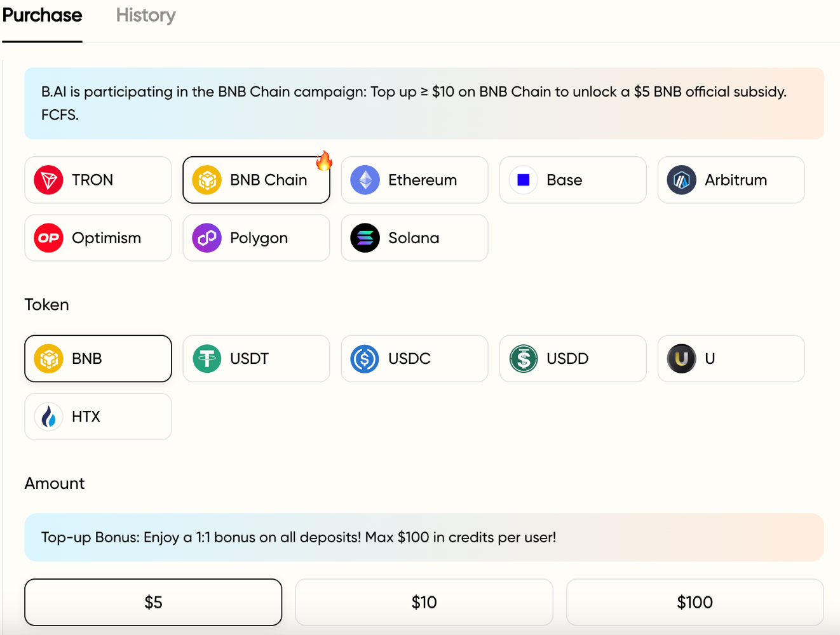
Task: Click the Ethereum diamond logo icon
Action: 365,180
